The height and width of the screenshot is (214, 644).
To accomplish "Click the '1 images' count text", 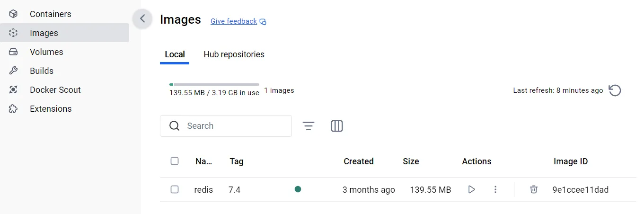I will pos(279,90).
